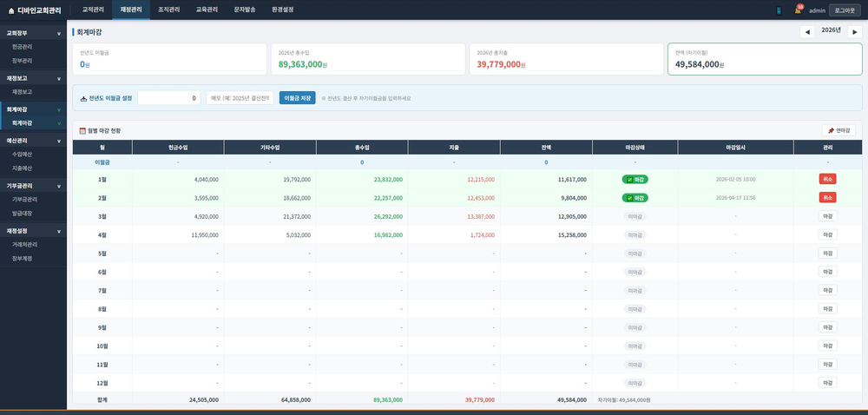Click the 2026년 총수입 summary card

368,59
